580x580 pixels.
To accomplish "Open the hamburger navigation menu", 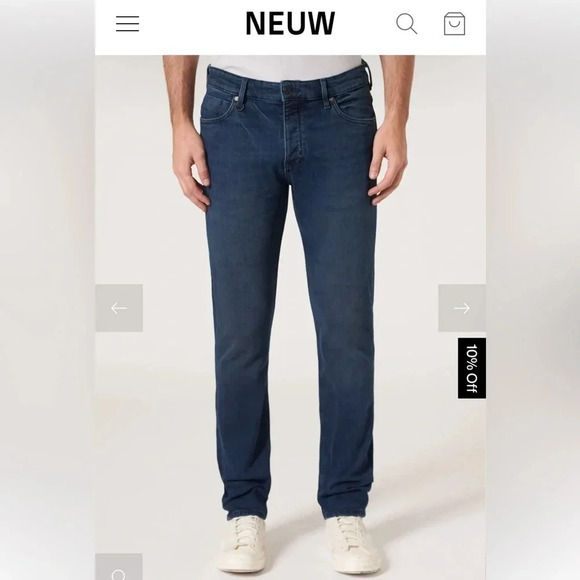I will 128,24.
